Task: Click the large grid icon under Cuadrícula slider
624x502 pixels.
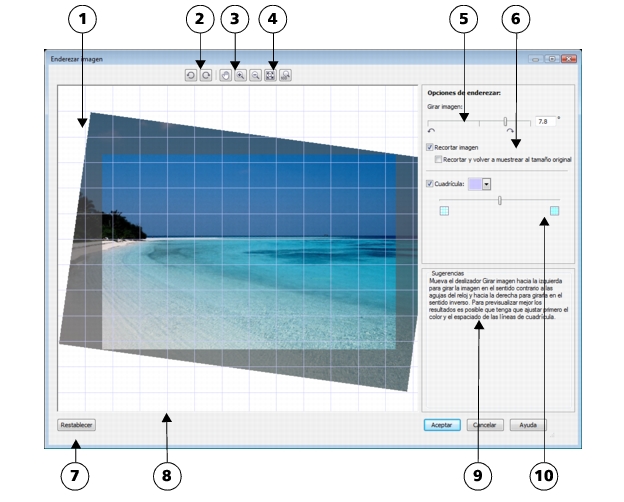Action: tap(554, 211)
